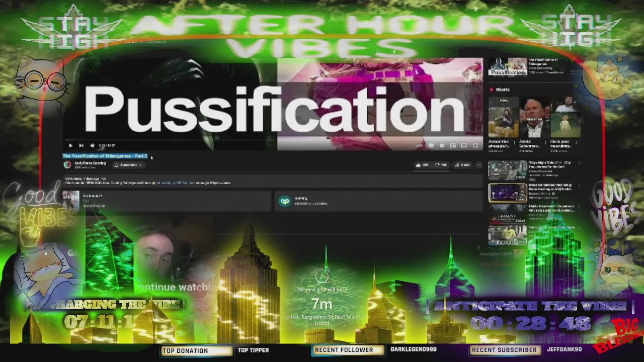Viewport: 644px width, 362px height.
Task: Open options for the gold-framed recommended video
Action: click(x=580, y=186)
